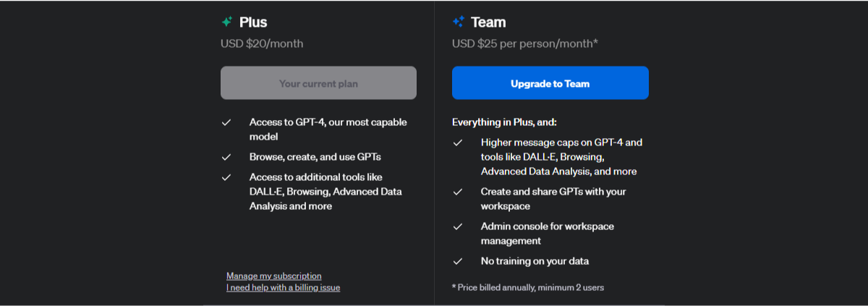The width and height of the screenshot is (868, 306).
Task: Click the blue sparkle icon beside Team
Action: (458, 22)
